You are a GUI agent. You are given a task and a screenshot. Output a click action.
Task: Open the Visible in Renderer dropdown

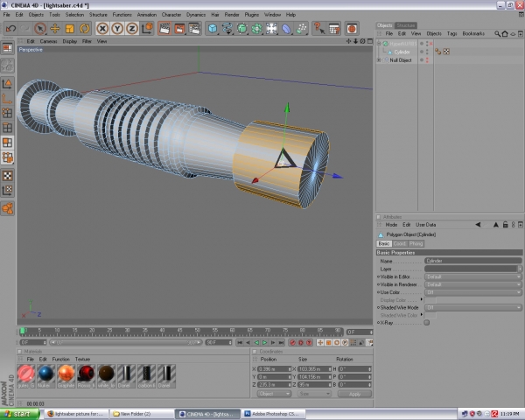coord(473,284)
